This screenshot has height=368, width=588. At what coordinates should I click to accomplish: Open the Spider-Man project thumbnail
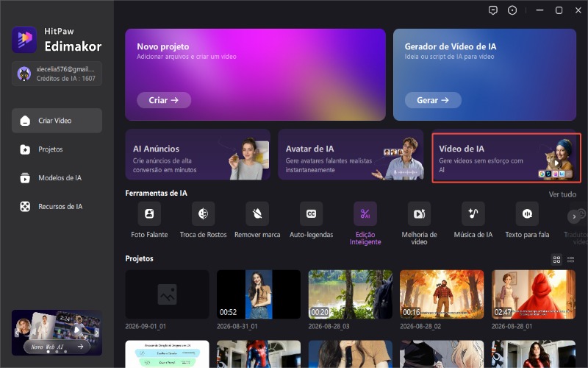tap(259, 354)
